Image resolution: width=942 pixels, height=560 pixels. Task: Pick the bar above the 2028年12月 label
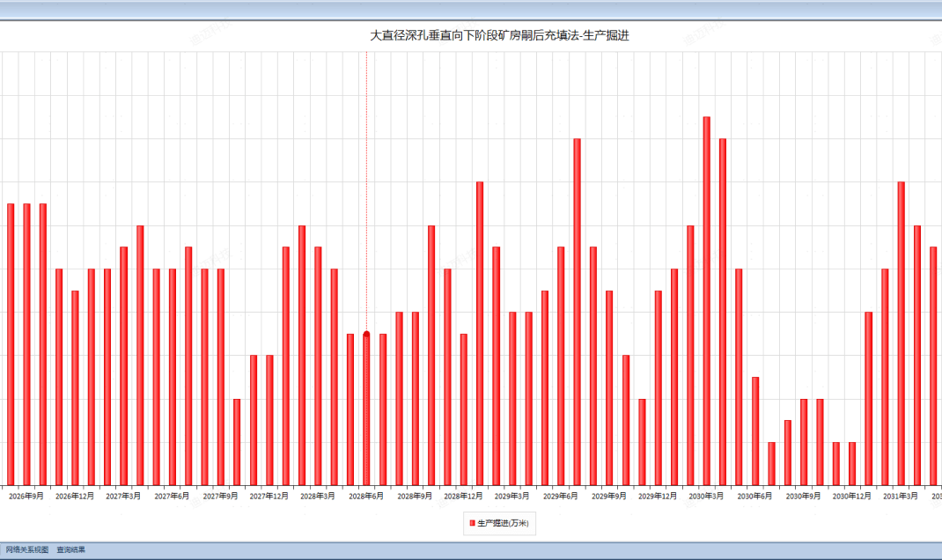pyautogui.click(x=464, y=409)
